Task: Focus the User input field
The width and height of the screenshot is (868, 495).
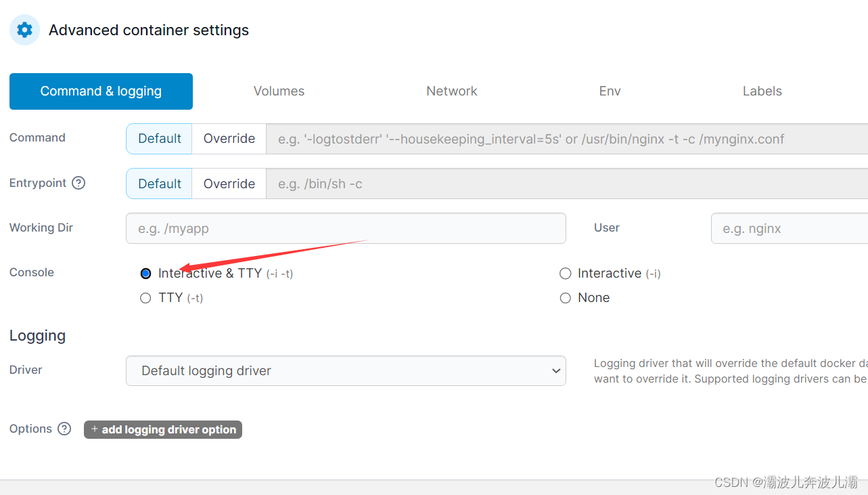Action: 790,228
